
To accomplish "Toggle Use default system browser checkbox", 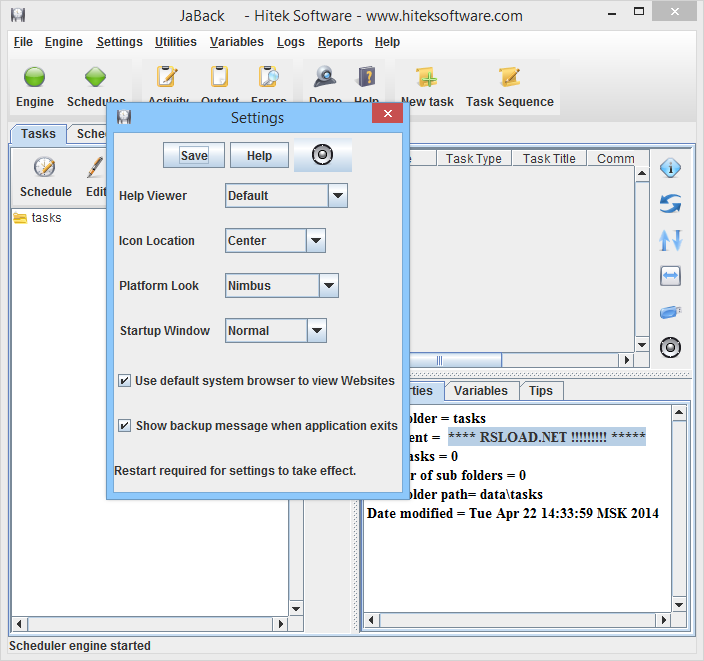I will 125,381.
